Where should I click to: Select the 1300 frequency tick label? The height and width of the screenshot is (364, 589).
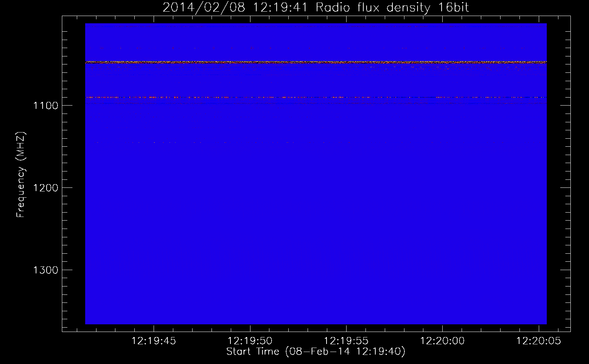(46, 270)
